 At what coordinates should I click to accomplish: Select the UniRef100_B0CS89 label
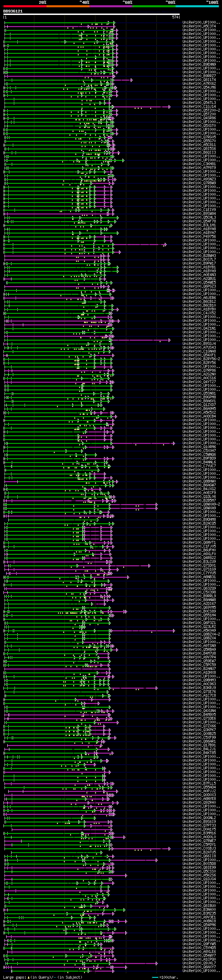click(199, 612)
